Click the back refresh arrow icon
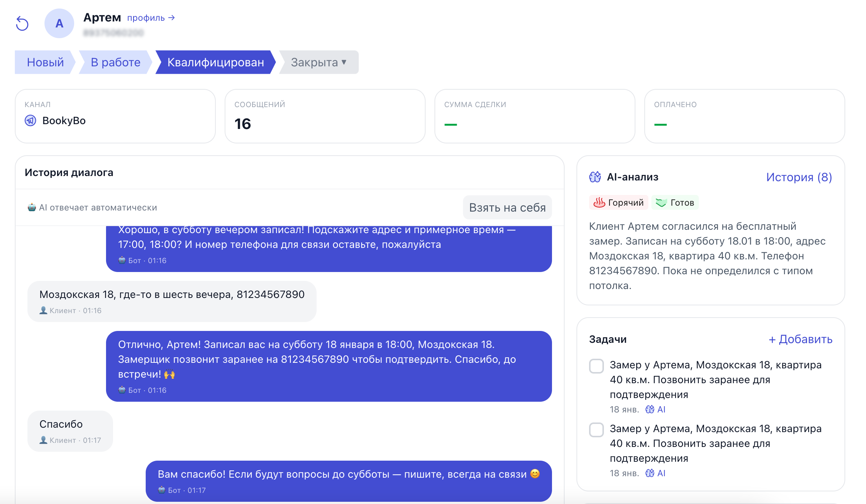The width and height of the screenshot is (866, 504). (x=22, y=24)
